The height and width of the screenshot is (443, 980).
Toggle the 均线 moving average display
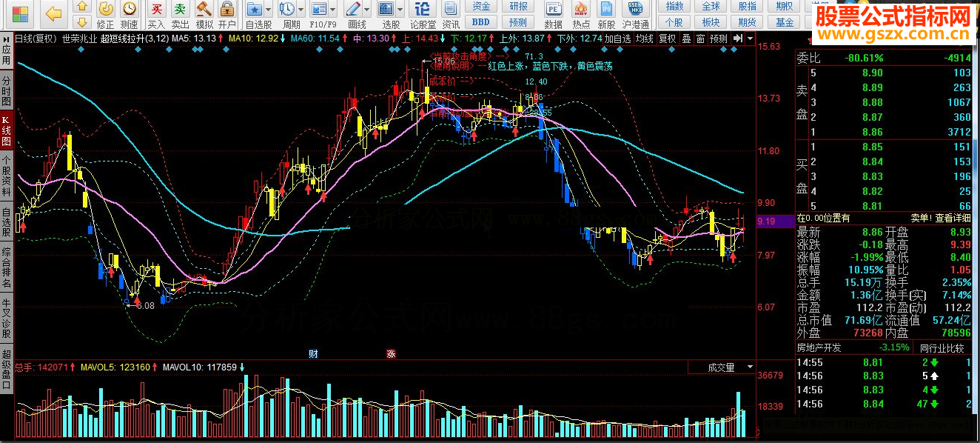645,39
